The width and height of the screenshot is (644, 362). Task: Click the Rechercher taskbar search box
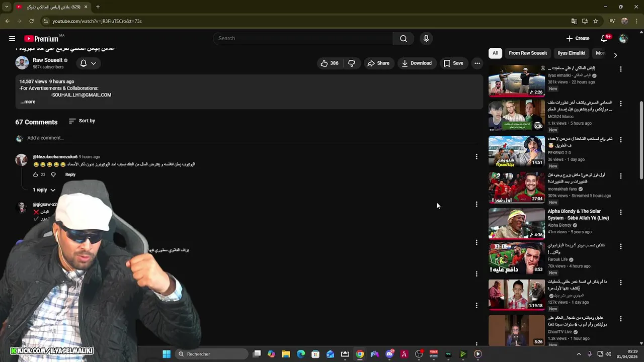coord(211,354)
